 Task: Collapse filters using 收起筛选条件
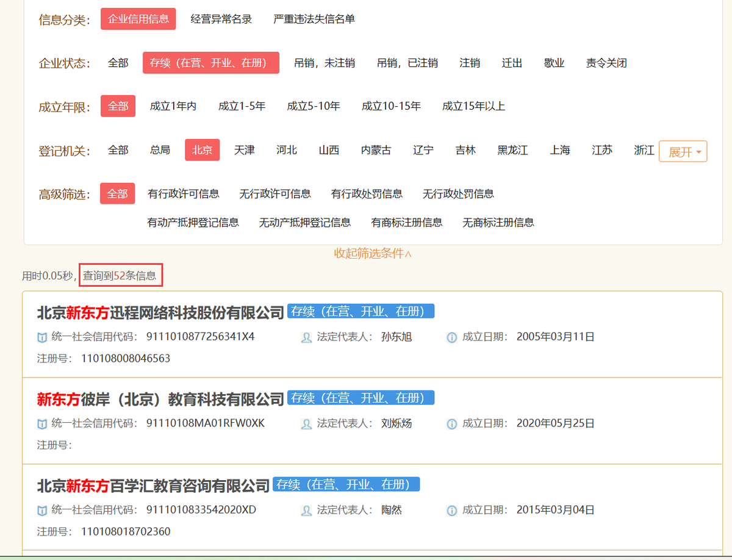point(372,254)
